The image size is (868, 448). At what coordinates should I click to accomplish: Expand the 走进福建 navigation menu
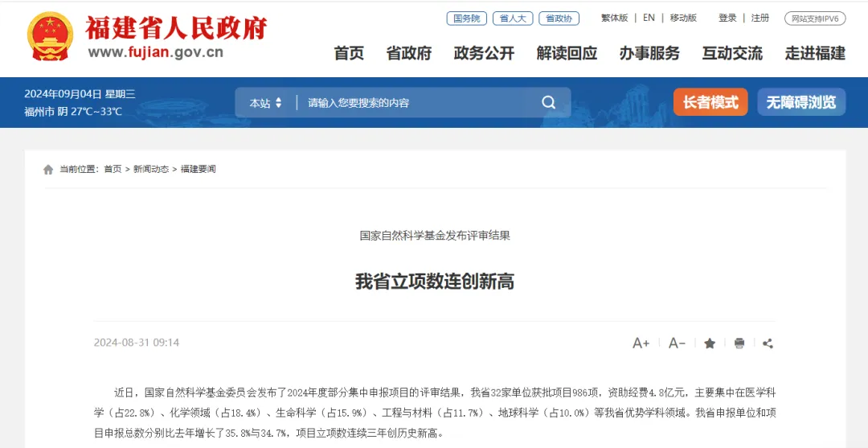815,53
